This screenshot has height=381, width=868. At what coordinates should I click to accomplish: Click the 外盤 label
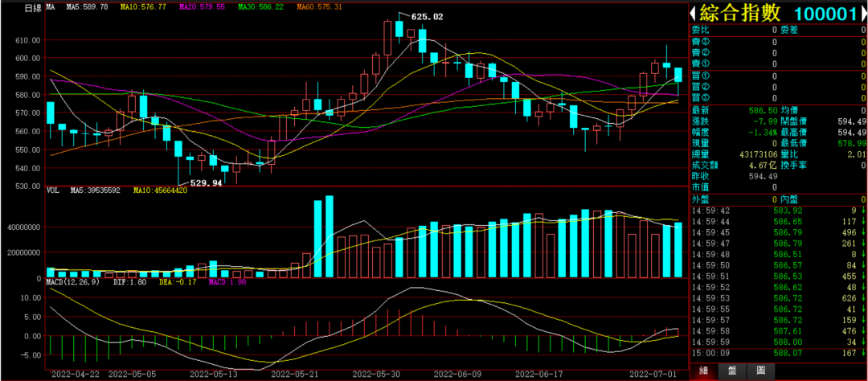coord(700,199)
